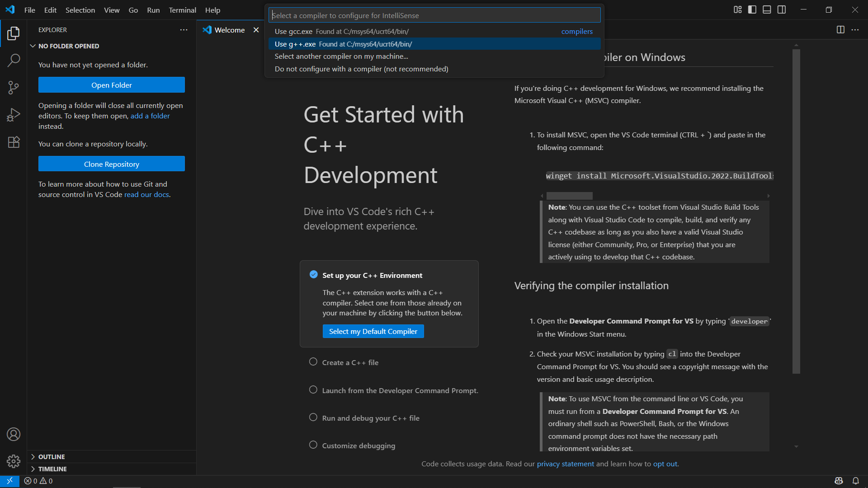Image resolution: width=868 pixels, height=488 pixels.
Task: Click the walkthrough vertical scrollbar thumb
Action: pyautogui.click(x=796, y=211)
